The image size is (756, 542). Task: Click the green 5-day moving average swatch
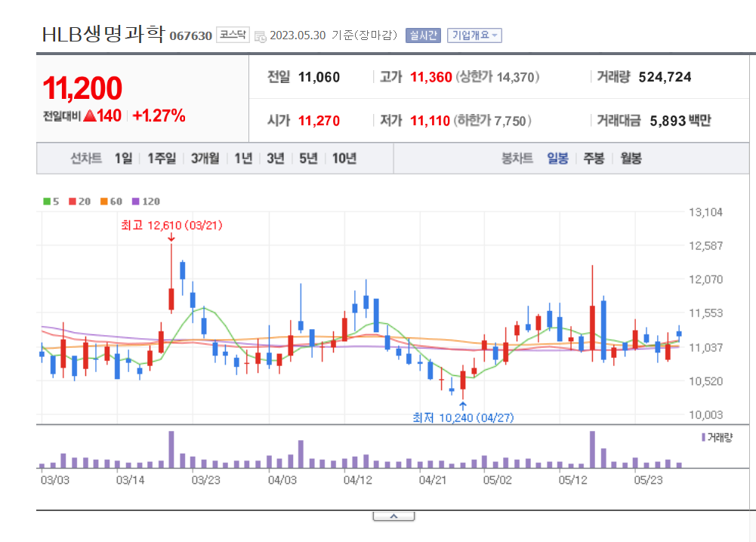pos(47,202)
